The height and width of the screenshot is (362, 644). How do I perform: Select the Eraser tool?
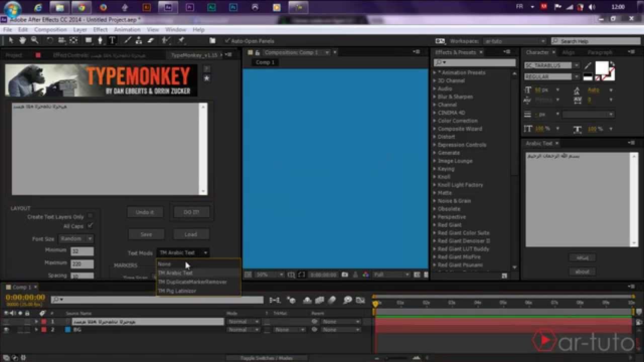click(x=150, y=41)
